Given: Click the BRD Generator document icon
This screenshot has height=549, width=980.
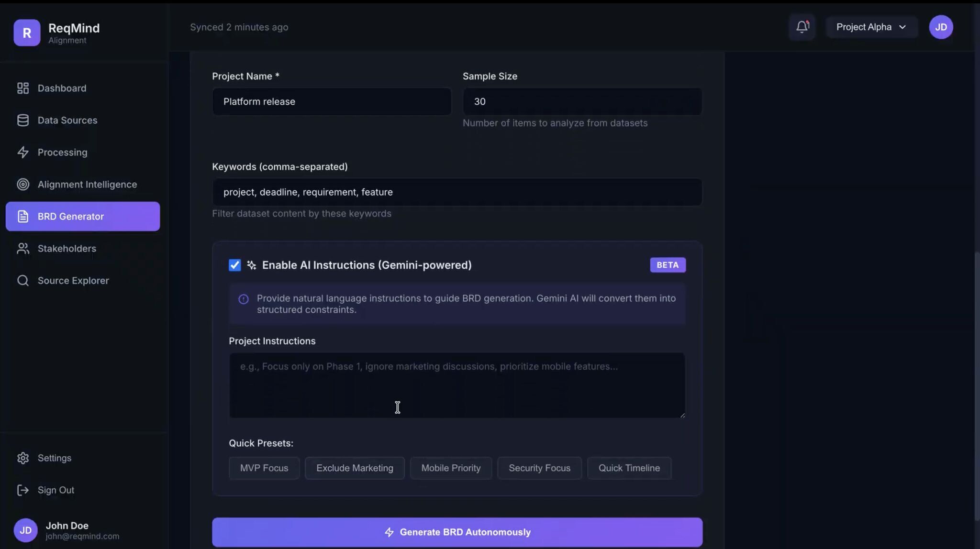Looking at the screenshot, I should (23, 216).
